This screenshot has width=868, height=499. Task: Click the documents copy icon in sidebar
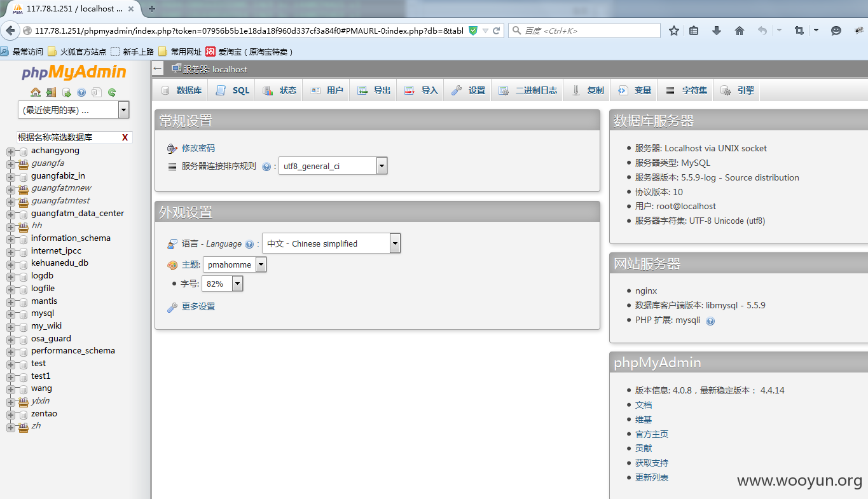click(x=97, y=92)
